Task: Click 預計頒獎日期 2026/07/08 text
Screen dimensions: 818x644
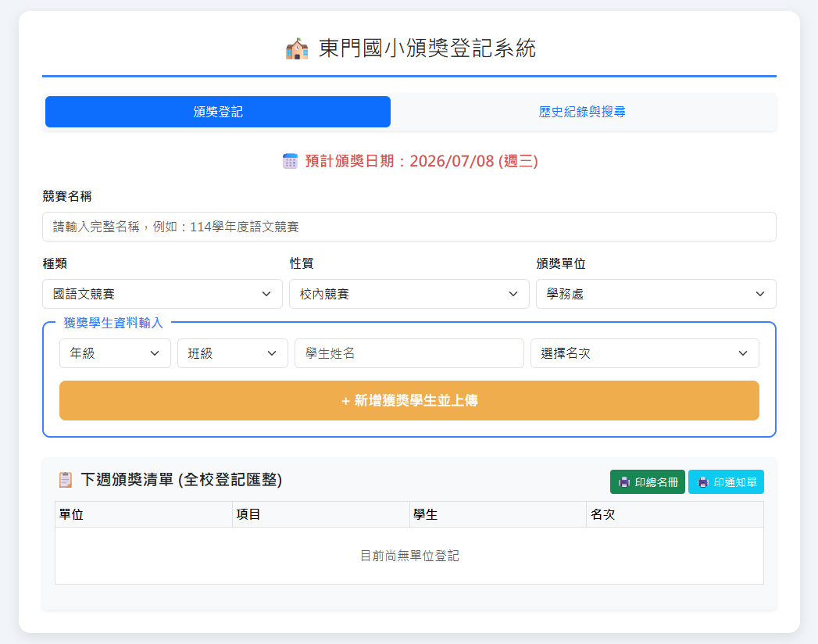Action: [422, 161]
